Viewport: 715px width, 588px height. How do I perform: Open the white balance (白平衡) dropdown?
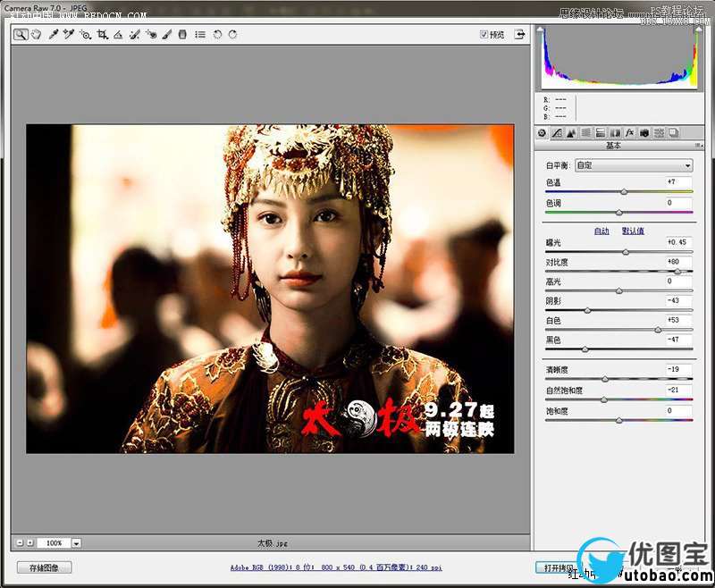click(634, 165)
